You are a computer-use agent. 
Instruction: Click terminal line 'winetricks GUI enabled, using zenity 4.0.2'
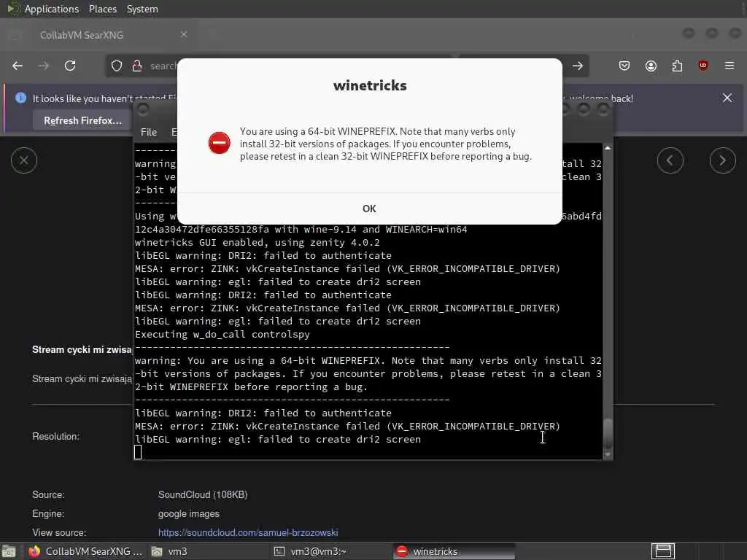(x=258, y=242)
